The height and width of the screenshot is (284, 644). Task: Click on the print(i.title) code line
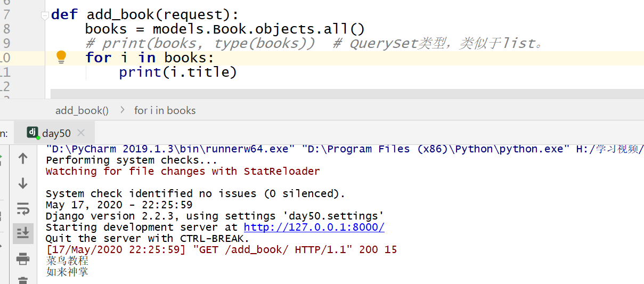(x=177, y=72)
